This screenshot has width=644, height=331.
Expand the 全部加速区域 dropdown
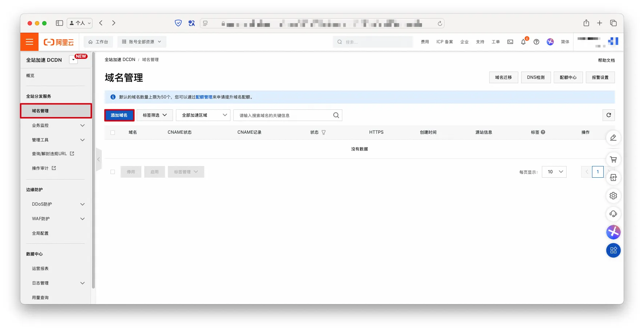(x=203, y=115)
